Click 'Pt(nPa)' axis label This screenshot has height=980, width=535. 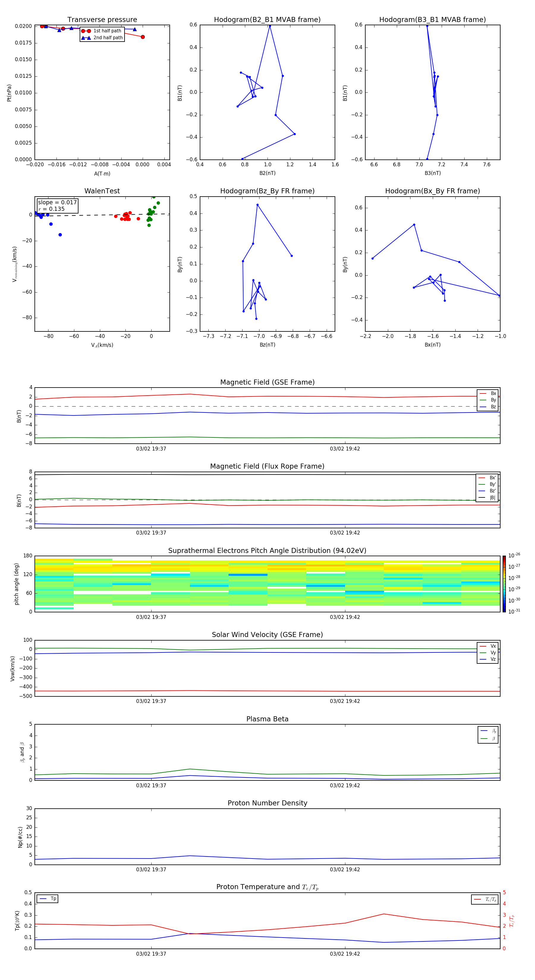coord(9,93)
